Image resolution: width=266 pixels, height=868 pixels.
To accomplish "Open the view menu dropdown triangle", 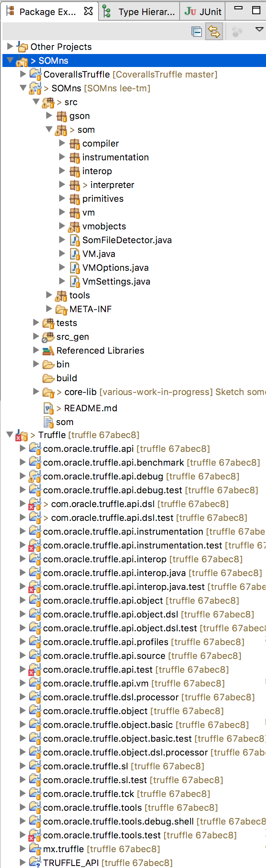I will pos(259,29).
